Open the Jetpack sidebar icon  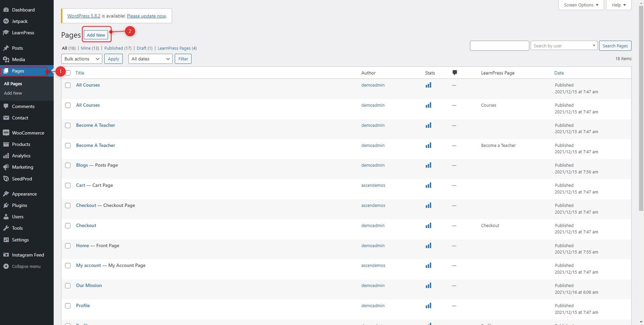(x=6, y=21)
